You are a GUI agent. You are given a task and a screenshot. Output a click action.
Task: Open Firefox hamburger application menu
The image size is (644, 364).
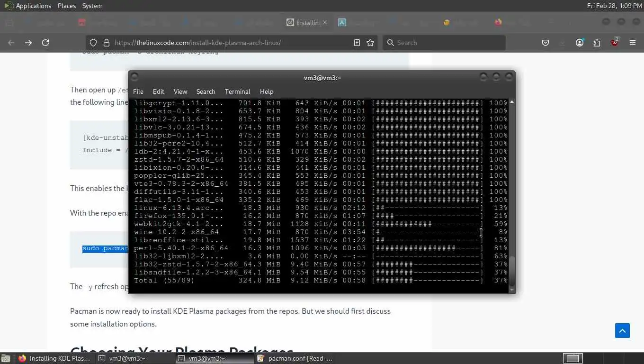point(633,43)
